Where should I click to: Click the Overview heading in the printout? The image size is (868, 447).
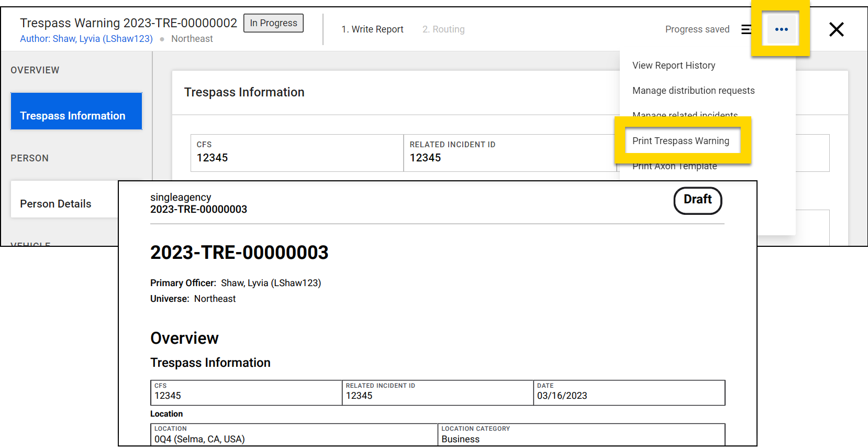(184, 338)
